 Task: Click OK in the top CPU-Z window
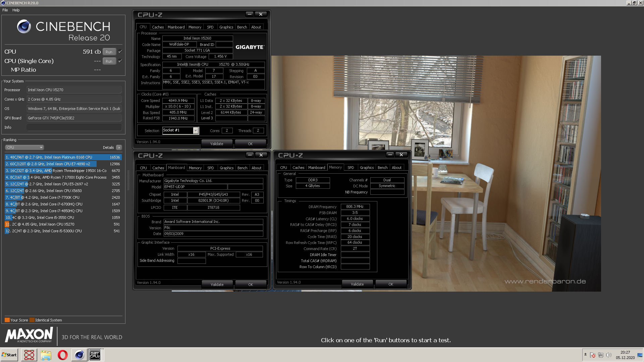click(250, 144)
